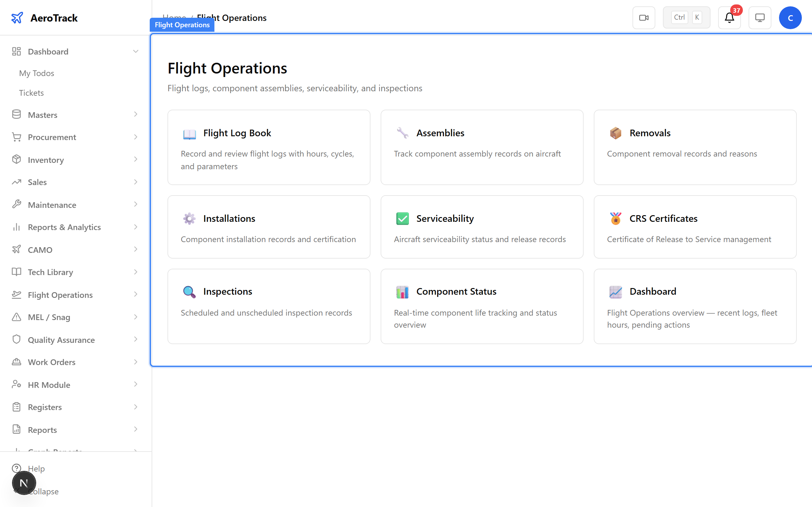Click the screen monitor icon in top bar
Viewport: 812px width, 507px height.
click(759, 17)
